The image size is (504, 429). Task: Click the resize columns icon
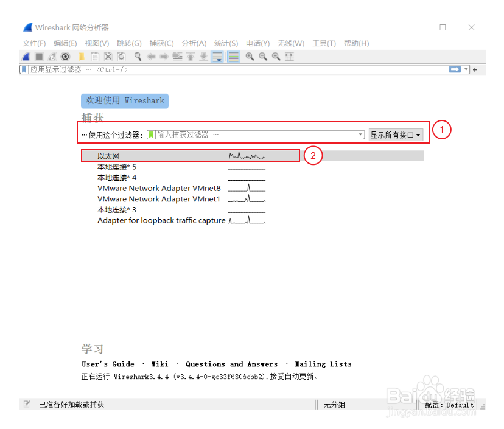point(289,57)
